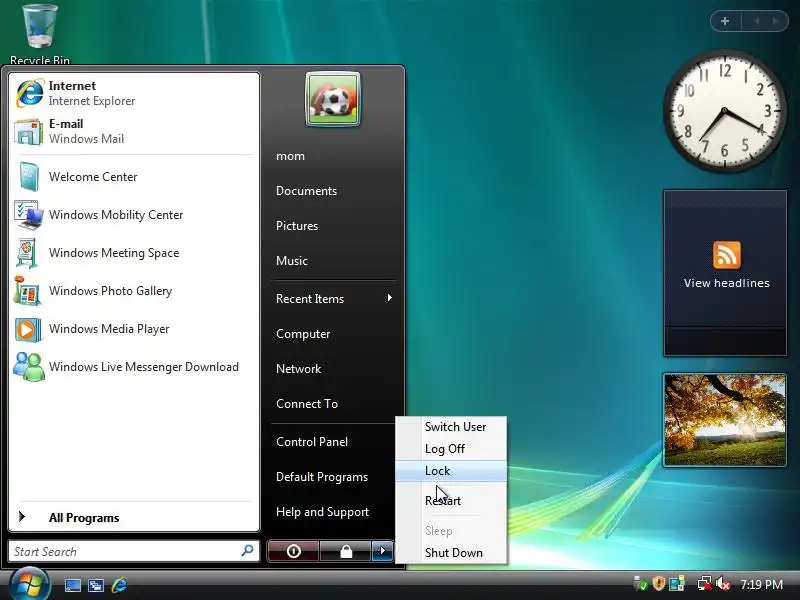Click the Windows Sidebar tray icon
Viewport: 800px width, 600px height.
pos(678,584)
